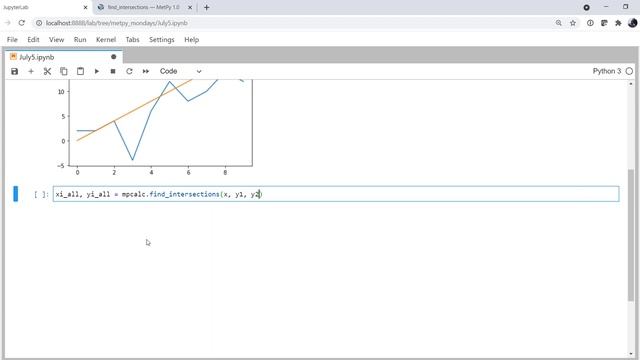Open a new browser tab
Viewport: 640px width, 360px height.
tap(207, 7)
